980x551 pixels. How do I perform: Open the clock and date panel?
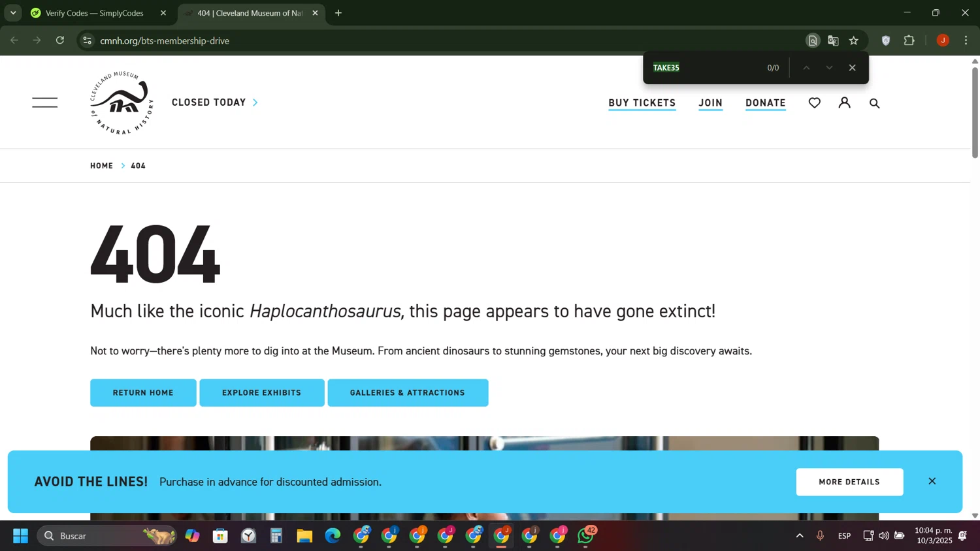click(933, 536)
